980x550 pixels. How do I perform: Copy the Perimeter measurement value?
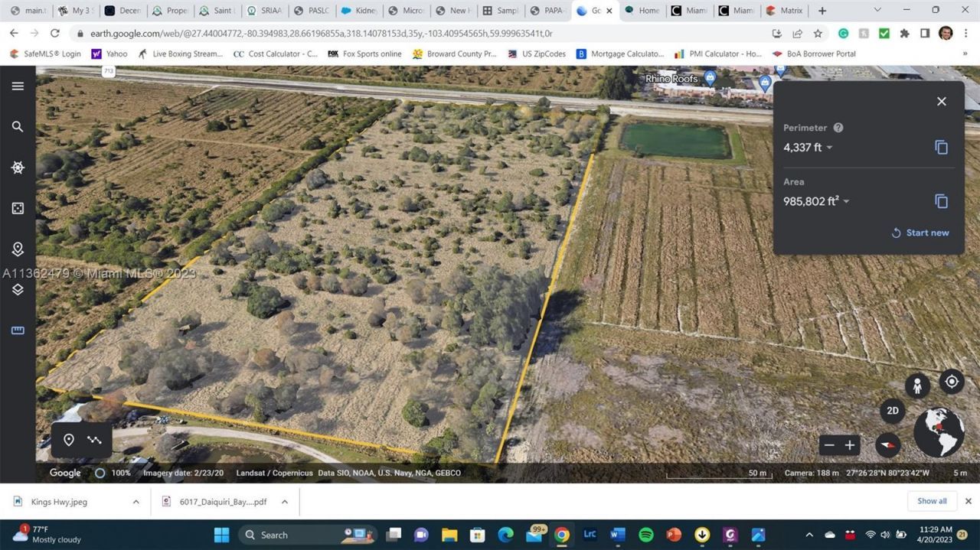click(941, 147)
